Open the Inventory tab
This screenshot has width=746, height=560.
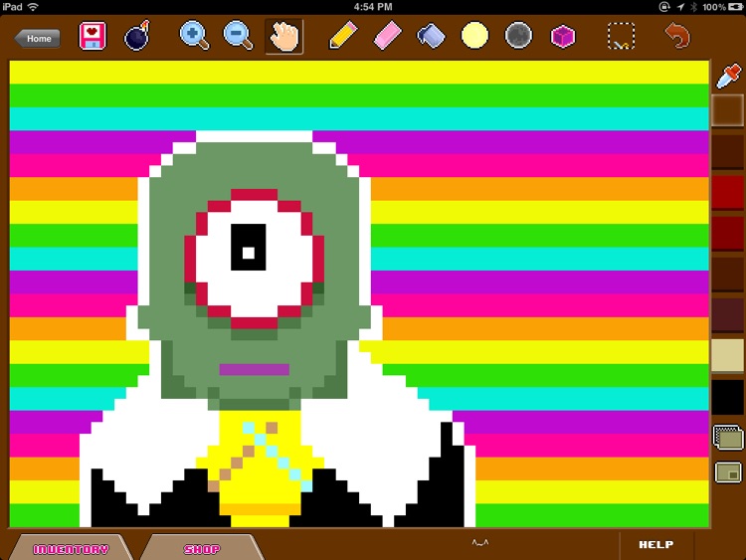coord(71,549)
